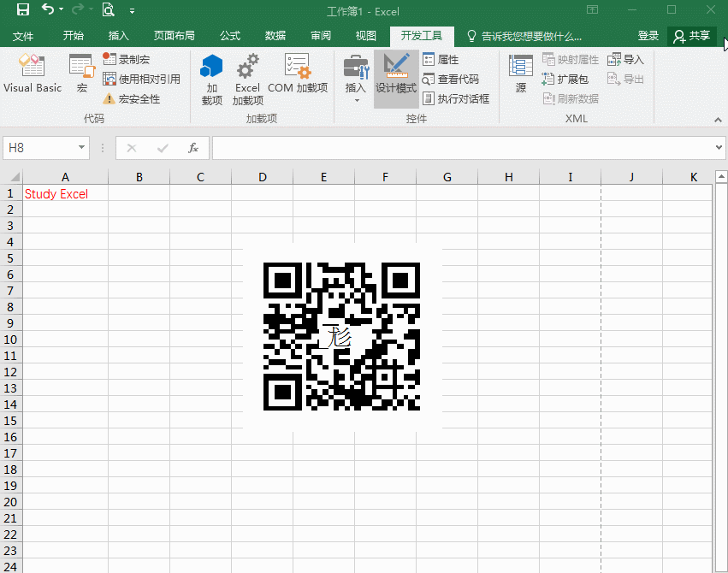The image size is (728, 573).
Task: Select column H header
Action: click(x=509, y=177)
